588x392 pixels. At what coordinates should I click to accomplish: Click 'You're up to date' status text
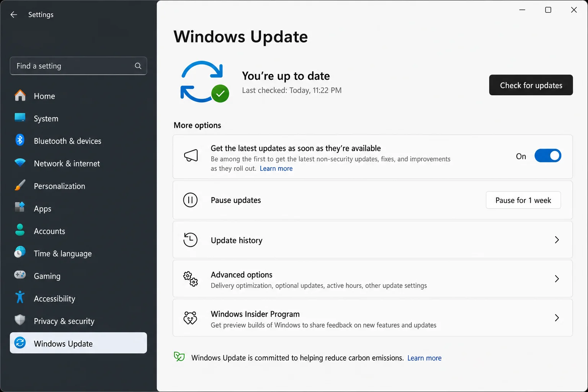click(286, 76)
